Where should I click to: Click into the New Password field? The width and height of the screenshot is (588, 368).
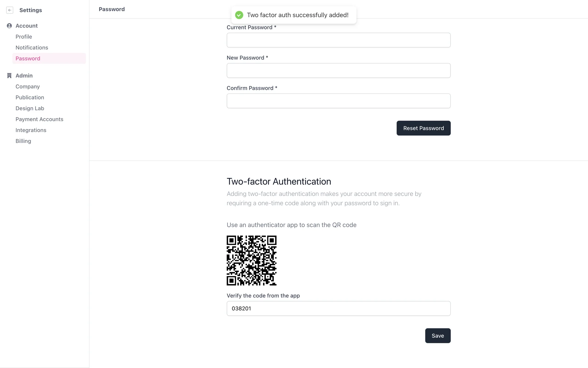(338, 71)
